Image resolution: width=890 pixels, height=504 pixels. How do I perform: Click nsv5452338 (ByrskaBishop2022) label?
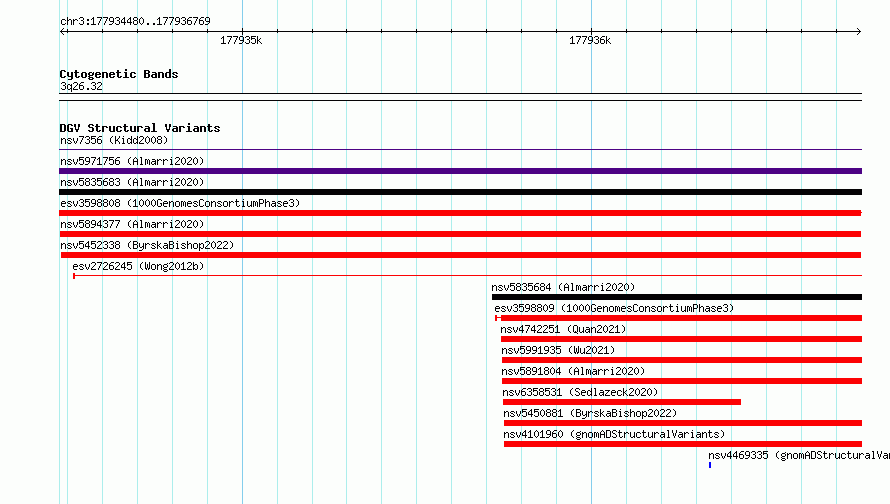point(147,245)
